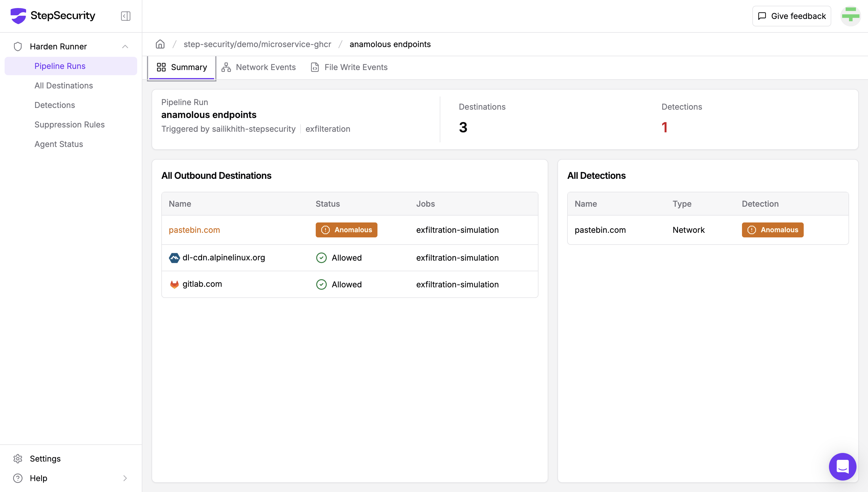This screenshot has width=868, height=492.
Task: Click the StepSecurity logo
Action: tap(53, 16)
